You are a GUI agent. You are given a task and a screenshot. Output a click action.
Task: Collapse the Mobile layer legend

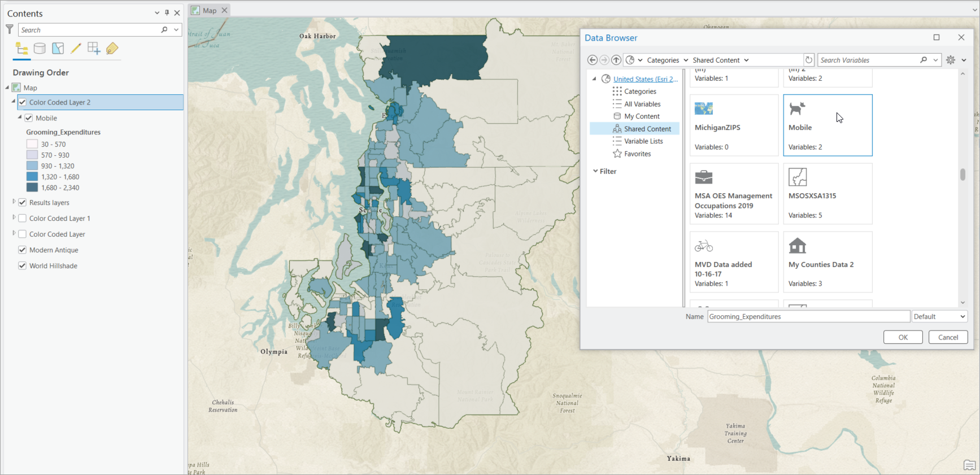[x=20, y=117]
